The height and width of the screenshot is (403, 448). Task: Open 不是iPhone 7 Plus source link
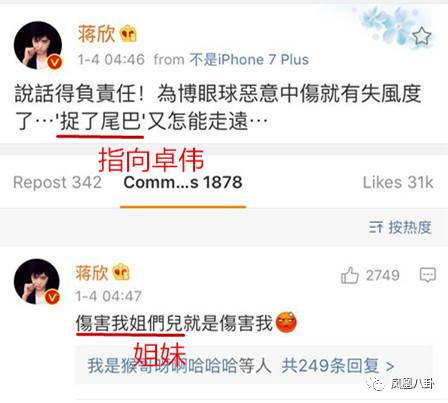click(x=249, y=60)
